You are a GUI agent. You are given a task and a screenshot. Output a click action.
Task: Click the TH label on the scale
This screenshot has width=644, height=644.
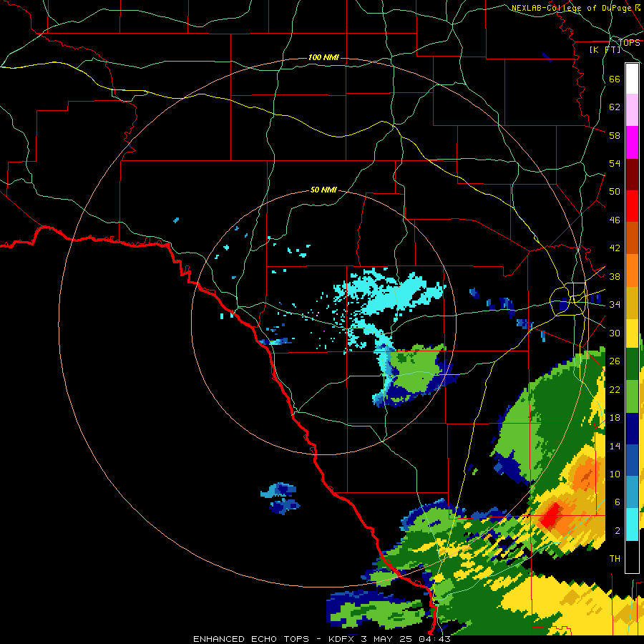click(615, 558)
